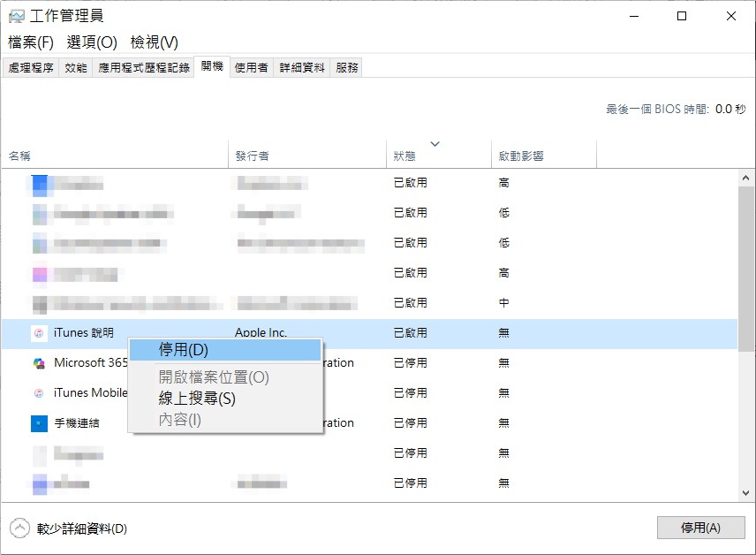Switch to the 處理程序 tab
Viewport: 756px width, 555px height.
(x=31, y=67)
